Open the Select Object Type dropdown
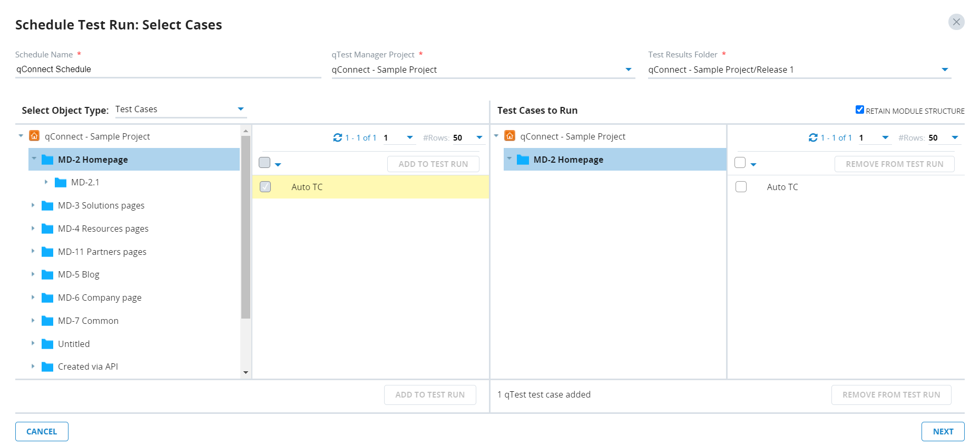Image resolution: width=980 pixels, height=446 pixels. 240,109
